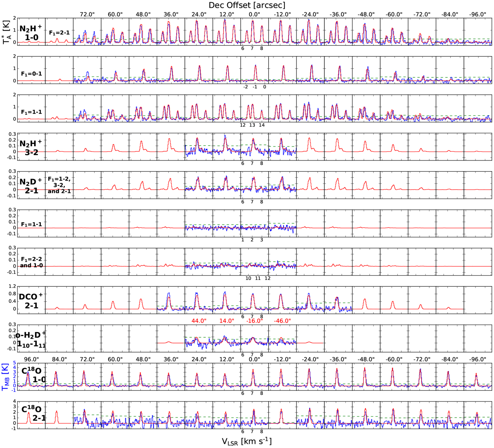Click the red -16.0" offset label
The image size is (494, 448).
254,321
